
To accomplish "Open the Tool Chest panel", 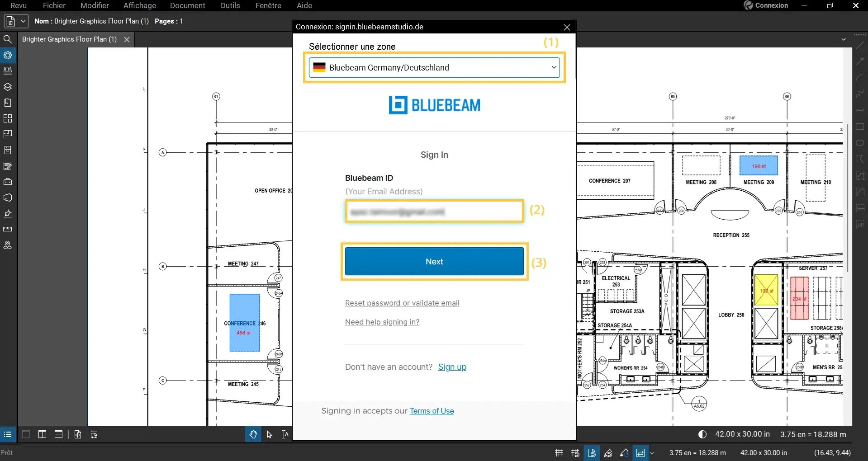I will (x=8, y=182).
